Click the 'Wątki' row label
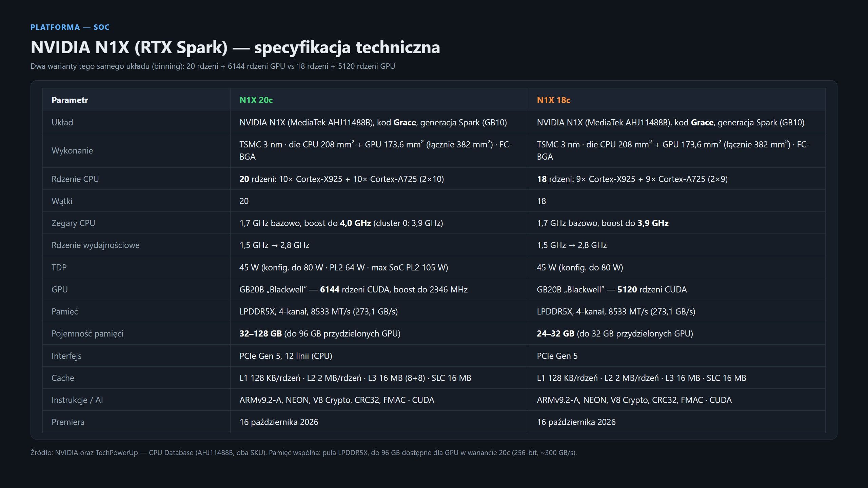 coord(62,201)
